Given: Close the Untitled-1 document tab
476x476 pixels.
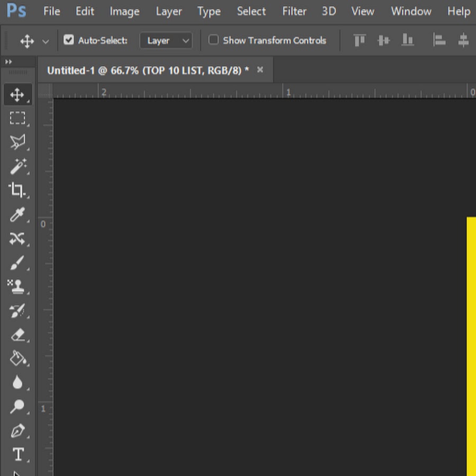Looking at the screenshot, I should point(260,70).
